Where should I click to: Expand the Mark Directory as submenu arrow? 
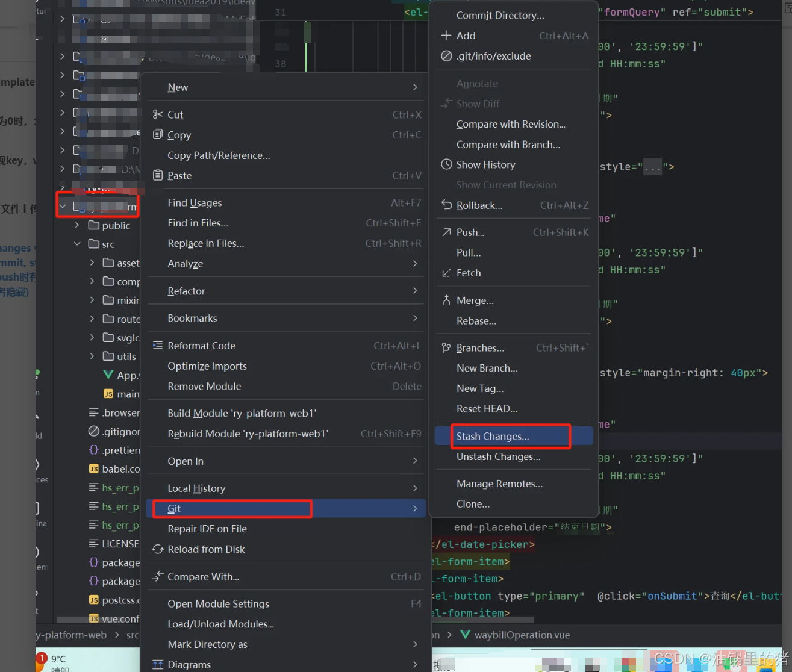tap(415, 644)
